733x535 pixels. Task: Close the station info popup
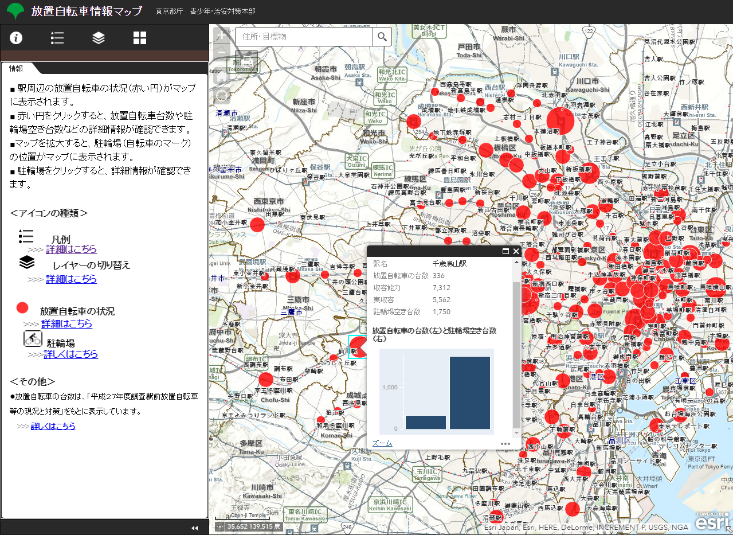pos(516,251)
